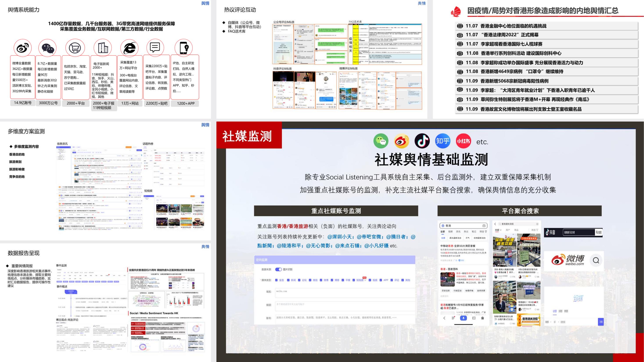This screenshot has height=362, width=644.
Task: Click the Weibo magnifier search icon
Action: click(596, 260)
